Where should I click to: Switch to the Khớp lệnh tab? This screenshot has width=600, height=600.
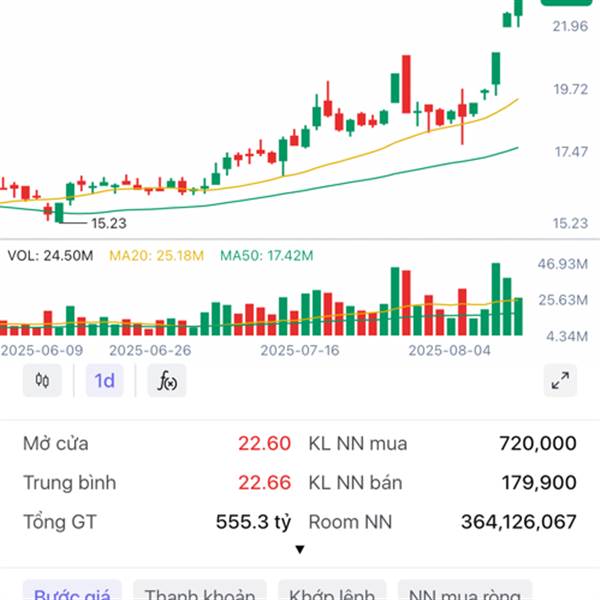[x=332, y=592]
